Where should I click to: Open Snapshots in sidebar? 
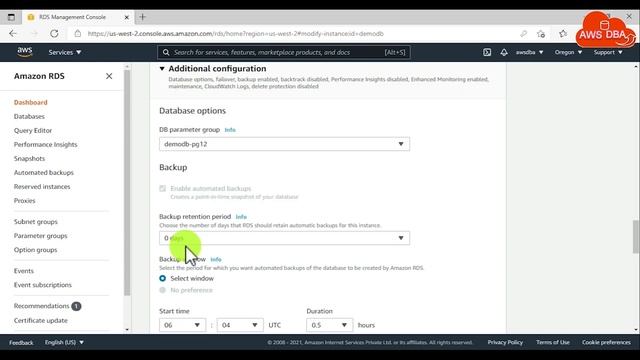29,159
